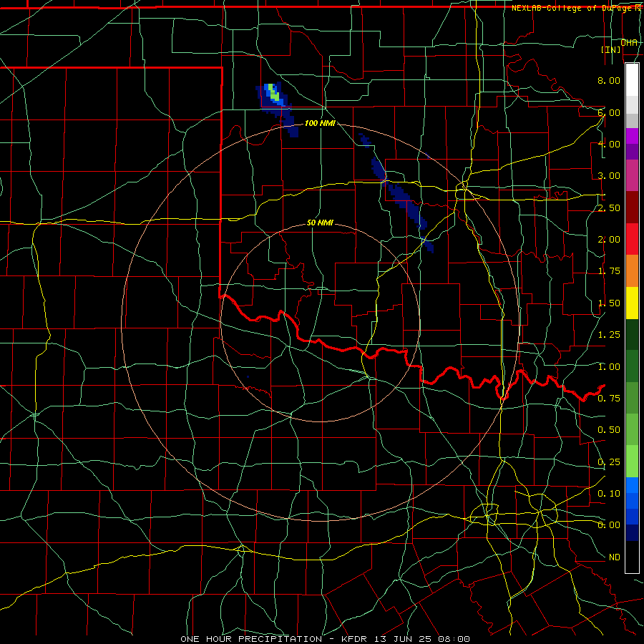Screen dimensions: 644x644
Task: Select the bright magenta legend swatch
Action: pyautogui.click(x=632, y=136)
